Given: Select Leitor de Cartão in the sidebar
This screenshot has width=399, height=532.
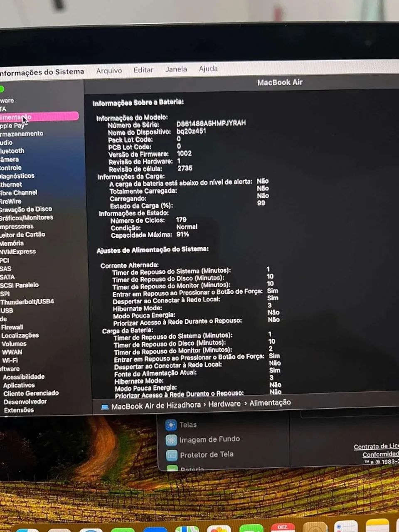Looking at the screenshot, I should [22, 235].
